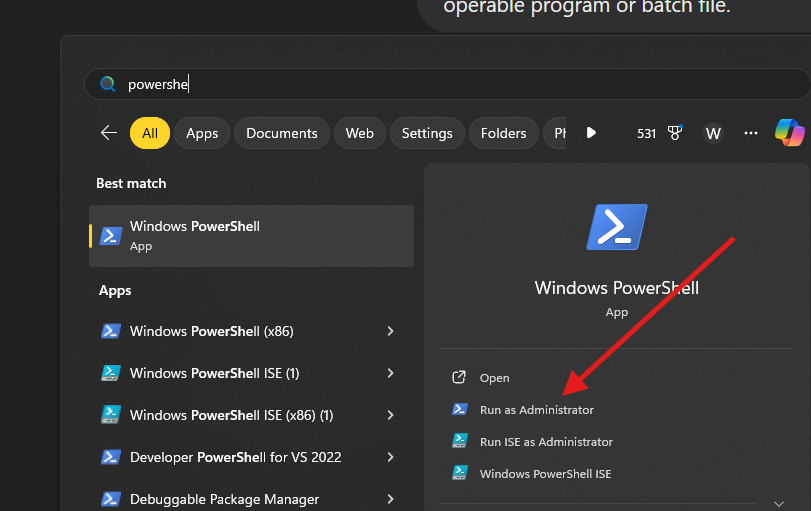Click the Run ISE as Administrator icon
The image size is (811, 511).
tap(459, 441)
